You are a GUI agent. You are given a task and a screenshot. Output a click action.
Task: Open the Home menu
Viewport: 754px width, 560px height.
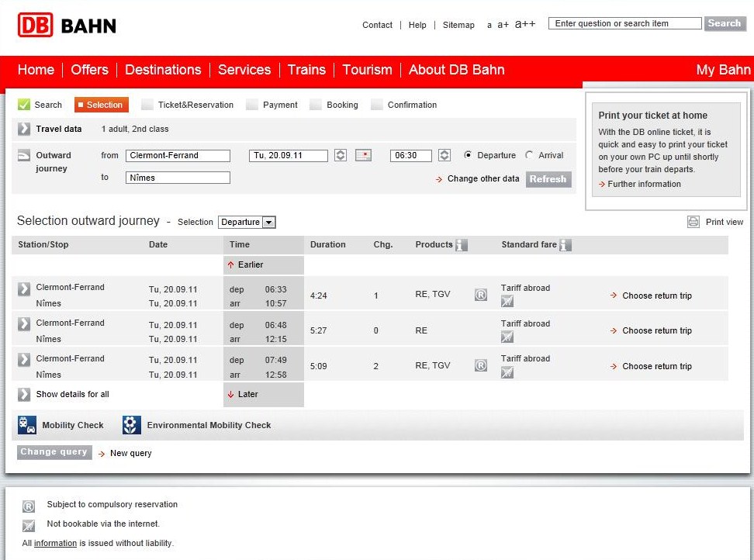tap(36, 70)
